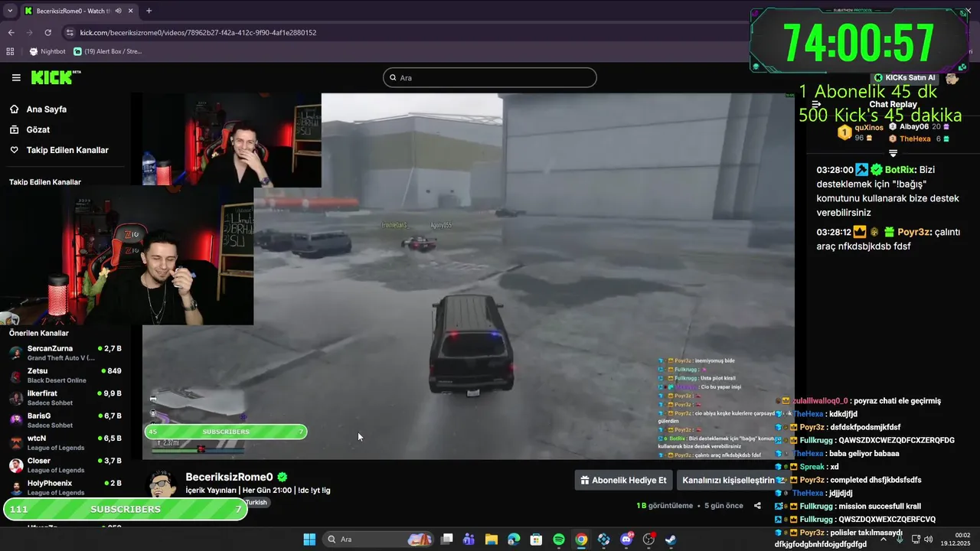Viewport: 980px width, 551px height.
Task: Open the Nightbot bookmark
Action: pyautogui.click(x=47, y=51)
